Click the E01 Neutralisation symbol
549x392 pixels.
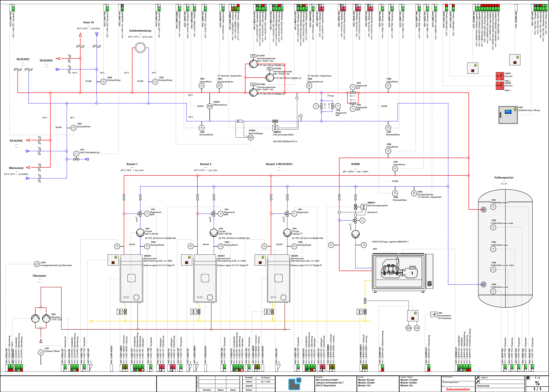(x=434, y=314)
